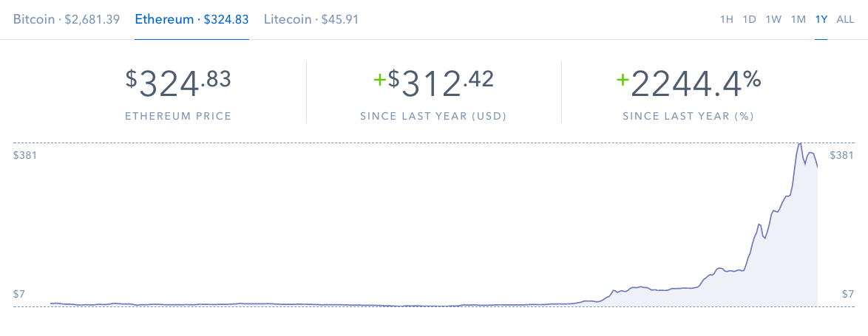This screenshot has width=868, height=336.
Task: Click the ETHEREUM PRICE label
Action: (x=178, y=116)
